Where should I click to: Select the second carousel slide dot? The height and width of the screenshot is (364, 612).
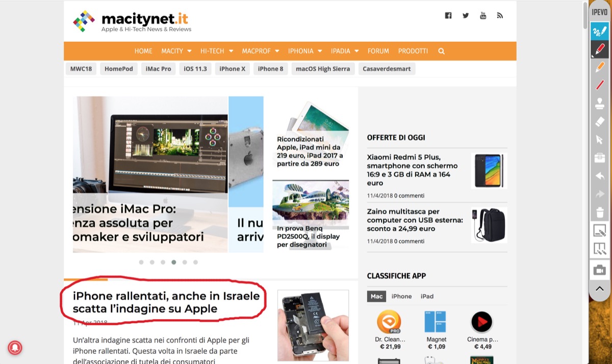tap(152, 262)
